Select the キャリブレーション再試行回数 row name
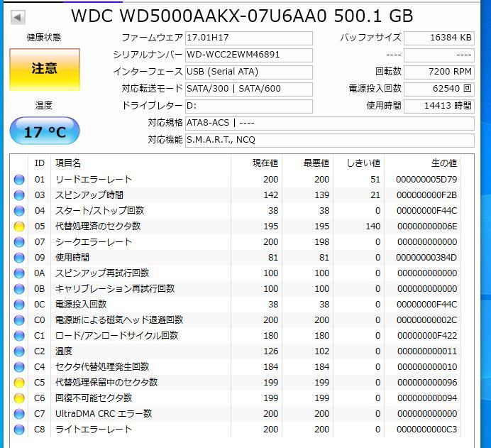Screen dimensions: 491x448 tap(115, 289)
